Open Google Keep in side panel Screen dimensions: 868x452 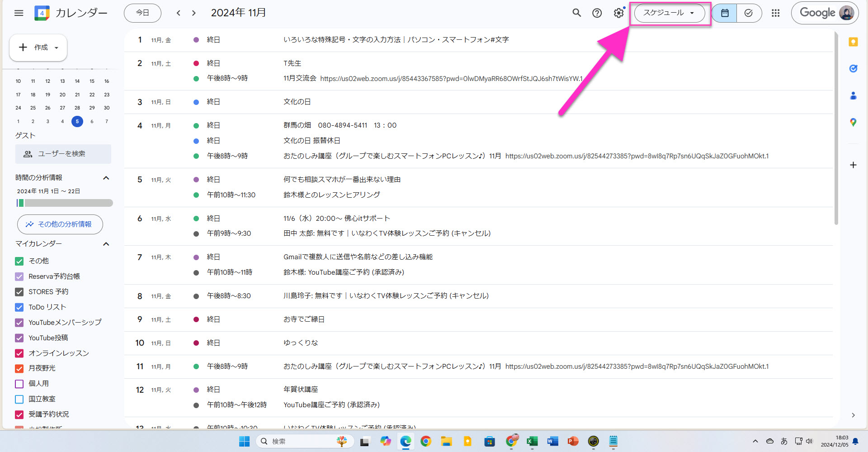pos(853,42)
